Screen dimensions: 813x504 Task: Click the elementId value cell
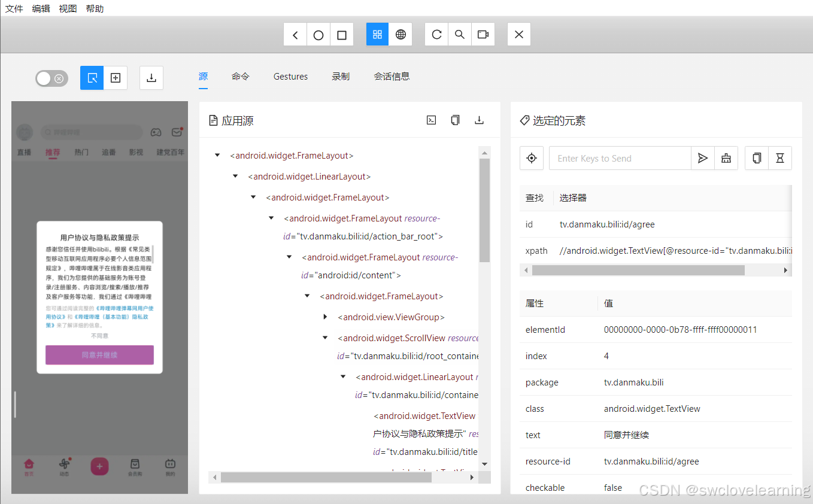tap(681, 330)
